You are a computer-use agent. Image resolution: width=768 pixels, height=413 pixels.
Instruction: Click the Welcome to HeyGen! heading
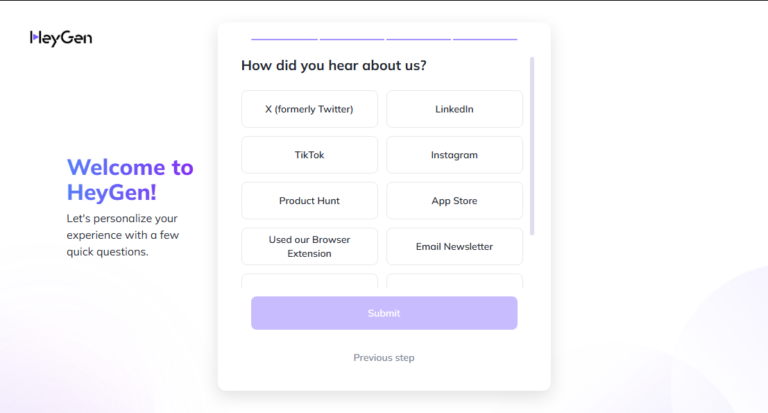(x=130, y=179)
